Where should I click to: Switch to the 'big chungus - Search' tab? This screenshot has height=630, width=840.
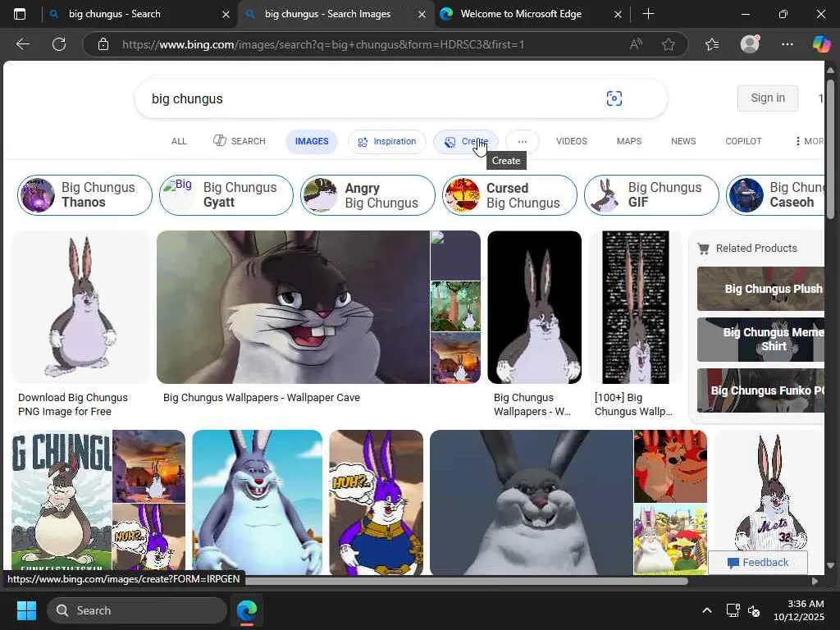pos(114,14)
